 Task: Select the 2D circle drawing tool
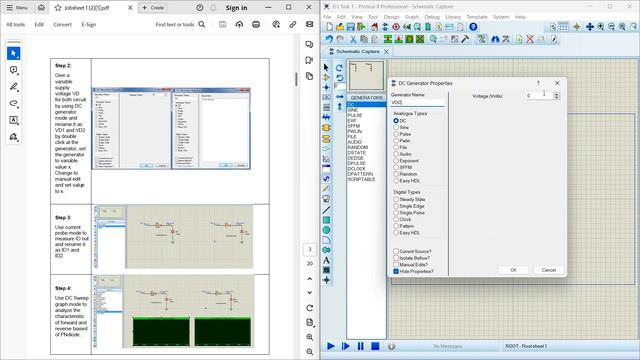coord(326,230)
